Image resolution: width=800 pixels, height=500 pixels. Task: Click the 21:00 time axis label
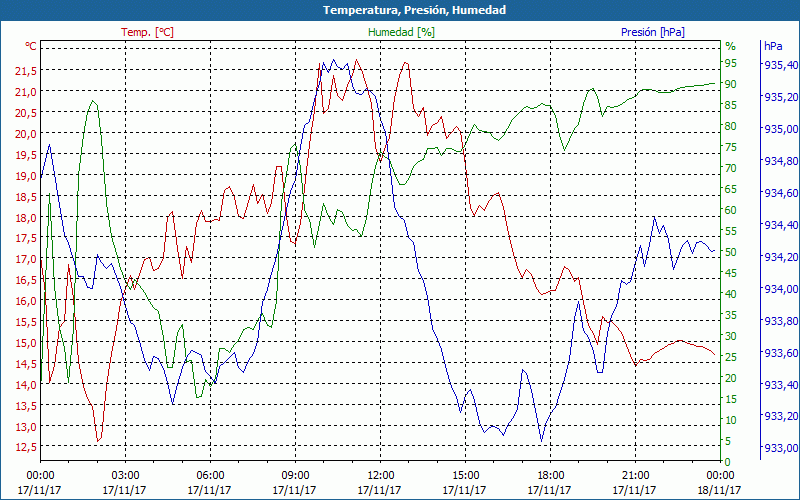(x=635, y=476)
